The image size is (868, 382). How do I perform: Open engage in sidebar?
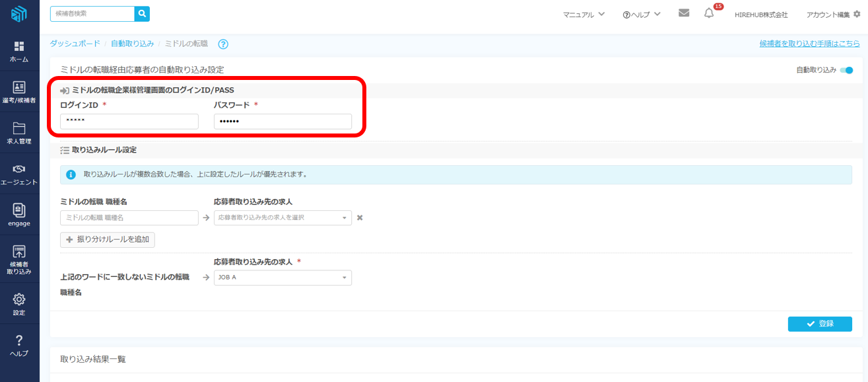coord(19,215)
